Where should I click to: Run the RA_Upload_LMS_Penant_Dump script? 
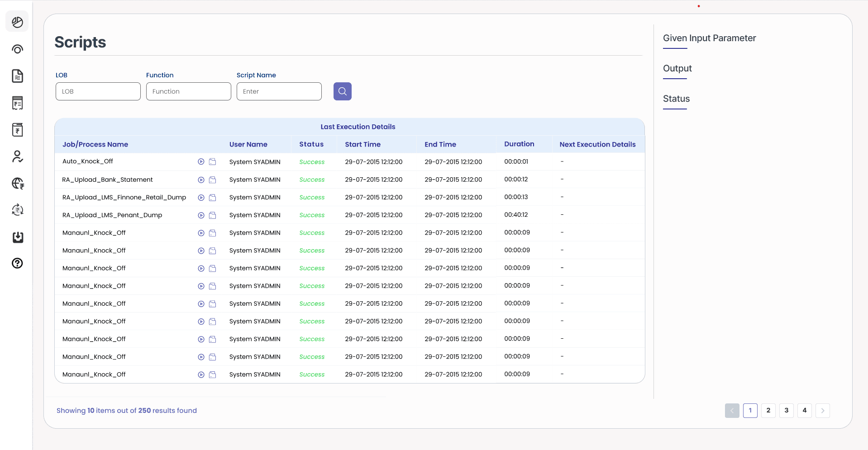coord(201,215)
